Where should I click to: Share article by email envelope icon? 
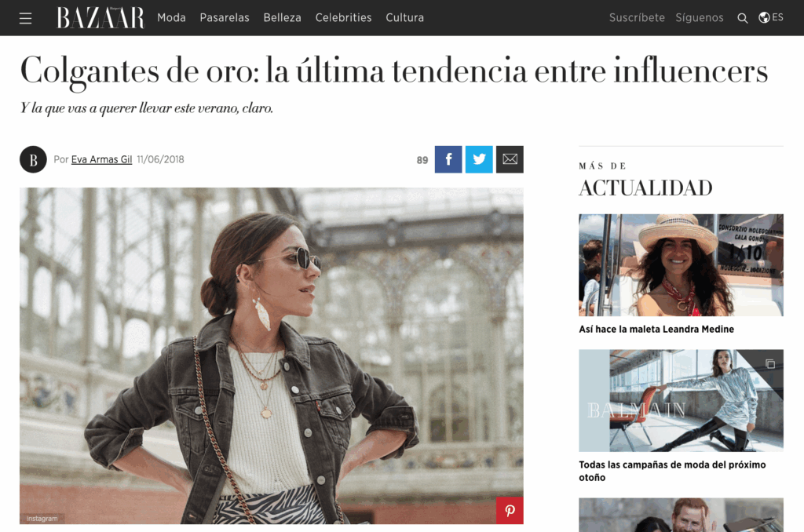coord(510,159)
